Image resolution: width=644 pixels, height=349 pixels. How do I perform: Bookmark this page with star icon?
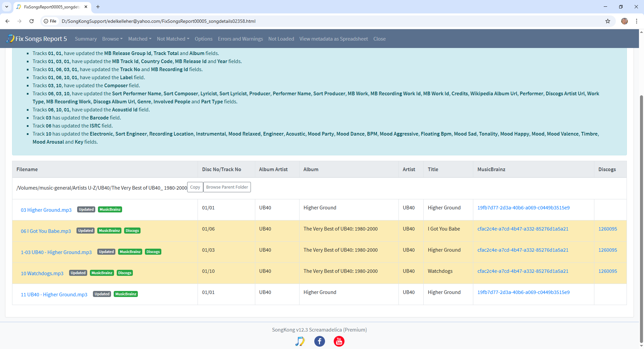click(607, 21)
